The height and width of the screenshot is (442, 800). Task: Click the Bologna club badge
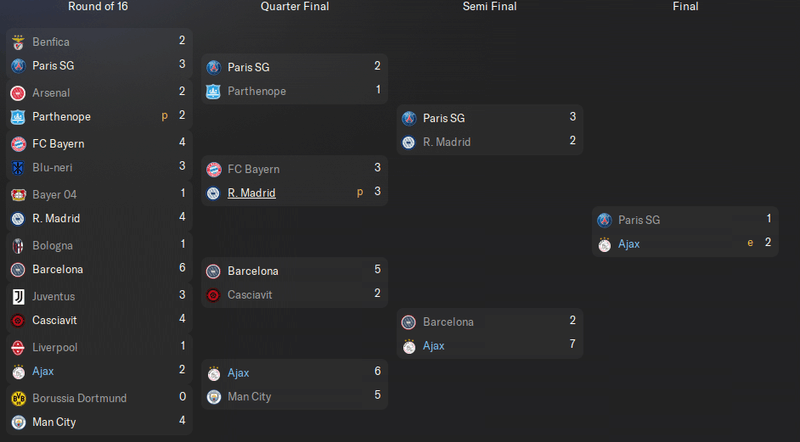point(18,245)
